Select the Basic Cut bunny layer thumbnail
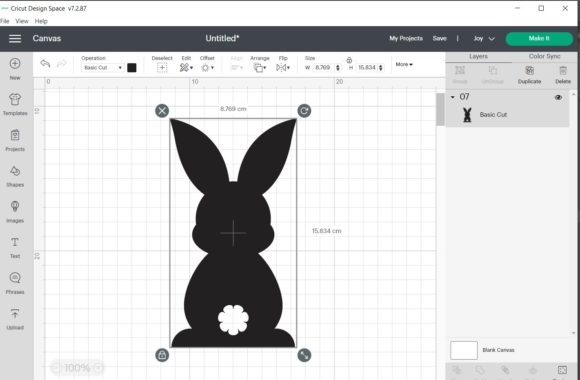The image size is (580, 380). (467, 115)
